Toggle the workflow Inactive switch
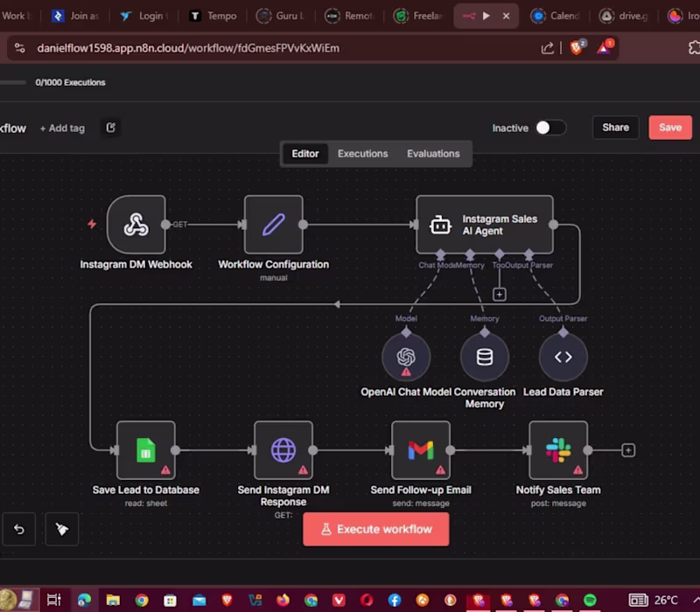700x612 pixels. (551, 128)
